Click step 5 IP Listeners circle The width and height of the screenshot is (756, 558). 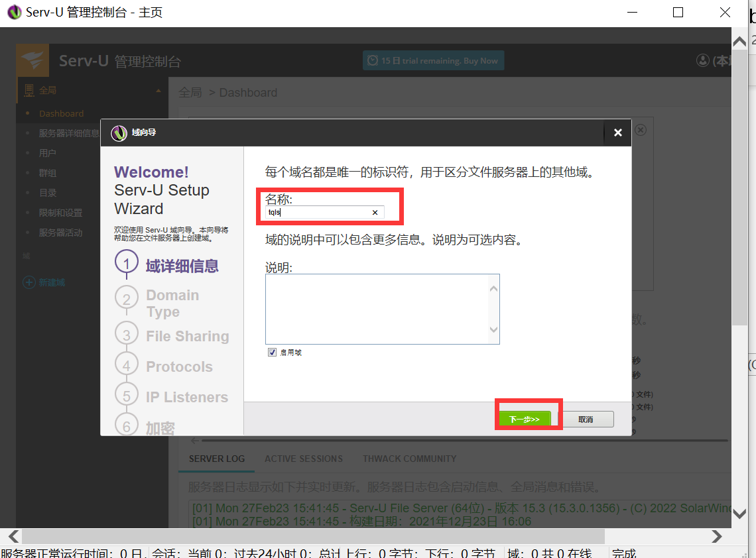(127, 395)
